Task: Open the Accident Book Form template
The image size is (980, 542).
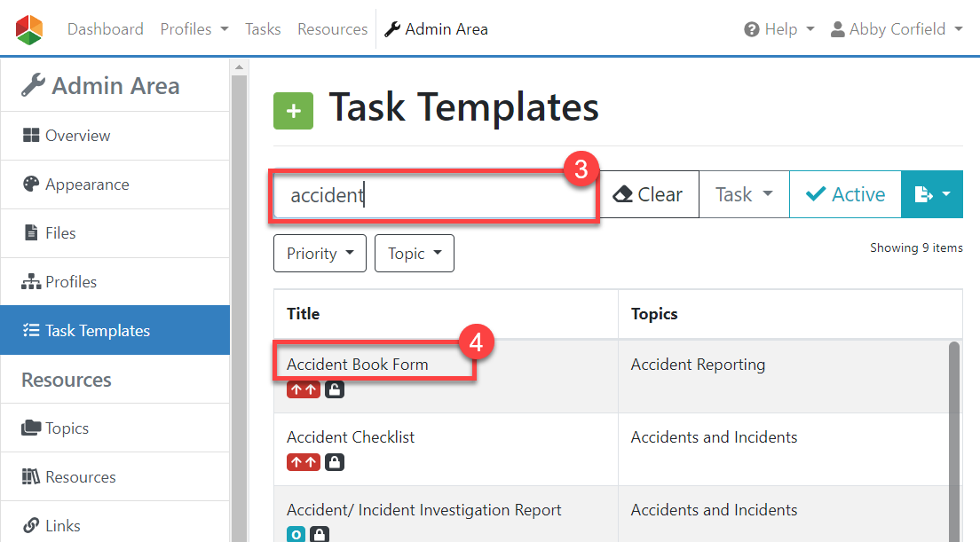Action: [x=358, y=365]
